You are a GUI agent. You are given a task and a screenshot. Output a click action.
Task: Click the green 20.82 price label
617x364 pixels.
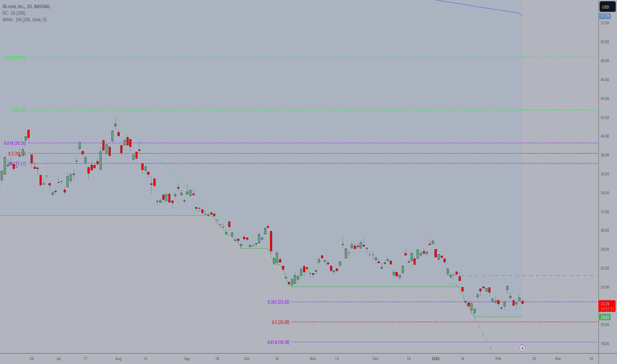(605, 317)
